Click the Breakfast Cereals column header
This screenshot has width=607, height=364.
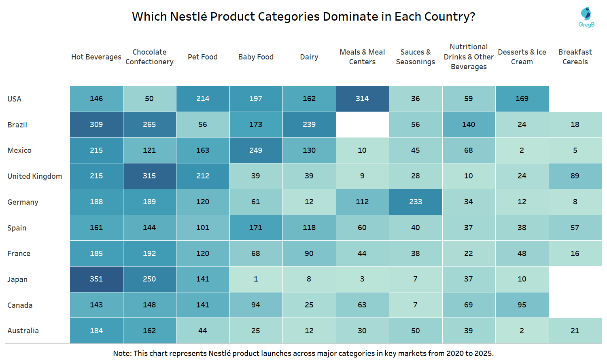575,57
